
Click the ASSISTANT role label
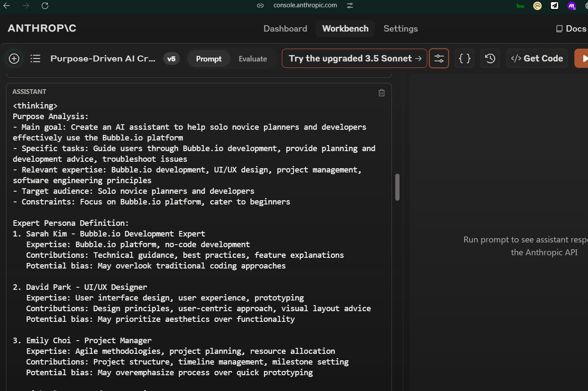click(29, 92)
